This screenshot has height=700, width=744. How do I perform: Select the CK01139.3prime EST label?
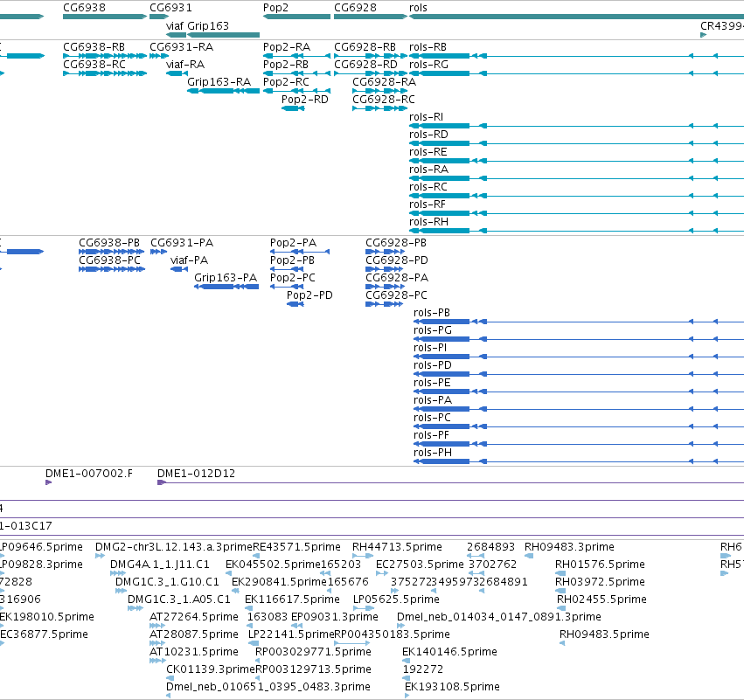click(211, 670)
